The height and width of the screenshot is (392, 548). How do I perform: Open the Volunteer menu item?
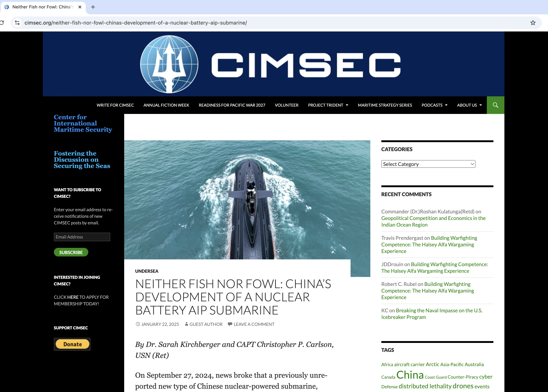coord(286,105)
